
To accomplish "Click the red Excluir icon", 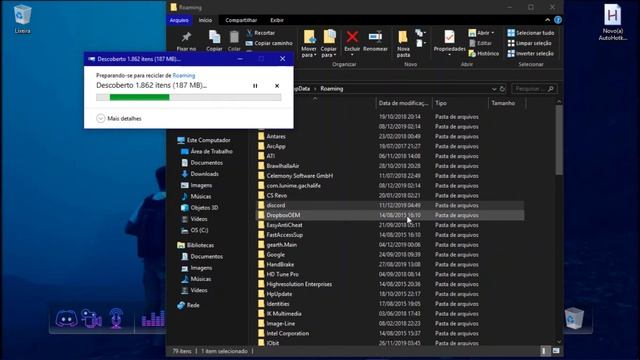I will click(352, 37).
